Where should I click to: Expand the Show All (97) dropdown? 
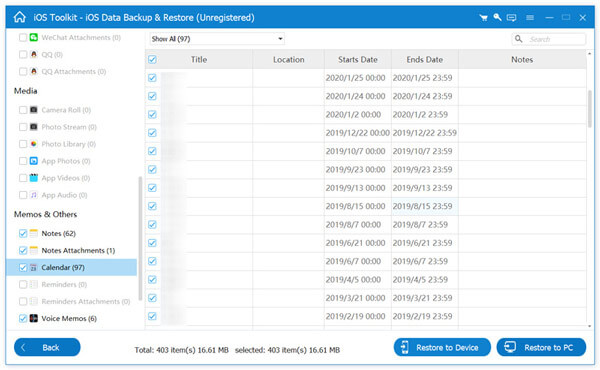pos(217,39)
